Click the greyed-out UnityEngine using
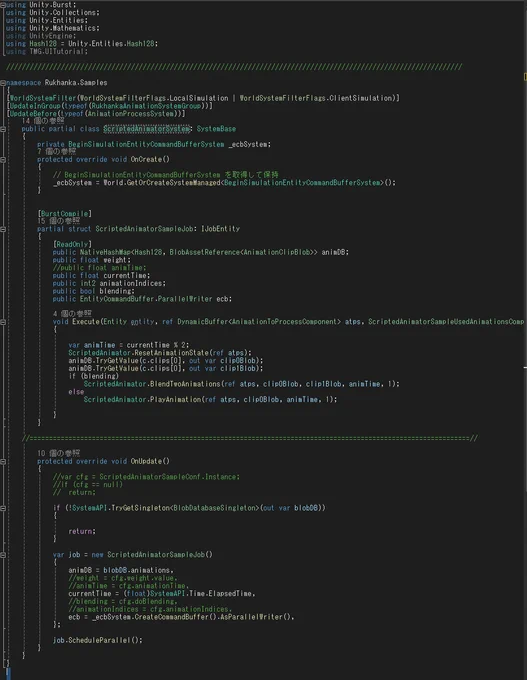 [52, 36]
